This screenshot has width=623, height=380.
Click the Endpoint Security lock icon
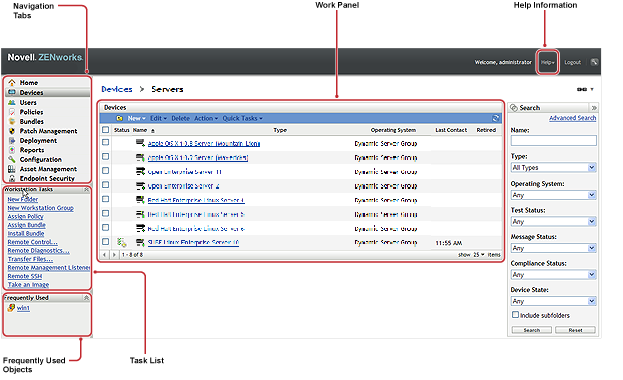[12, 178]
